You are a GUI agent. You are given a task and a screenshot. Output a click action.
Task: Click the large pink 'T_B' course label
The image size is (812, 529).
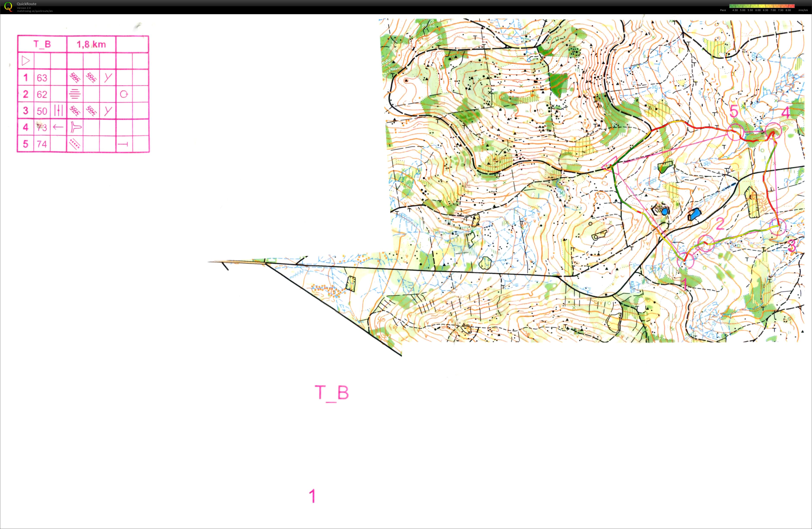coord(332,393)
